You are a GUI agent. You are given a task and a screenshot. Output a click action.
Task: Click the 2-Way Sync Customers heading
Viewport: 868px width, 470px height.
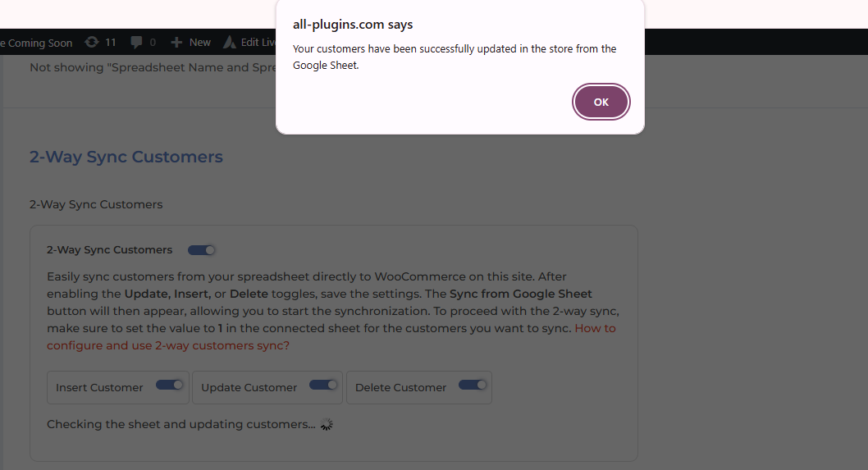126,157
